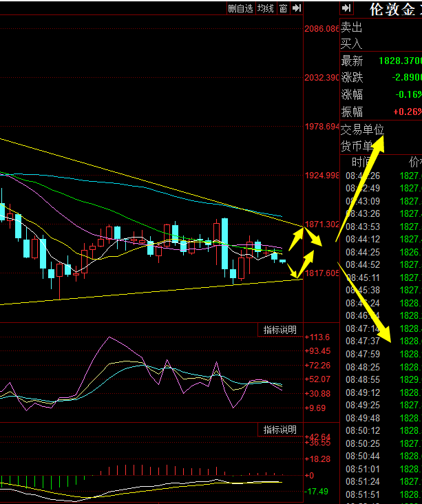Click the 1871.302 price axis label
Screen dimensions: 422x504
coord(321,224)
